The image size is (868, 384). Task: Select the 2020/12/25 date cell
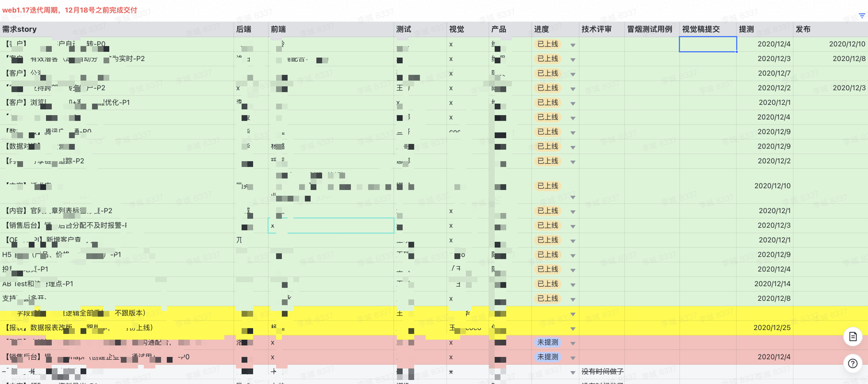772,328
